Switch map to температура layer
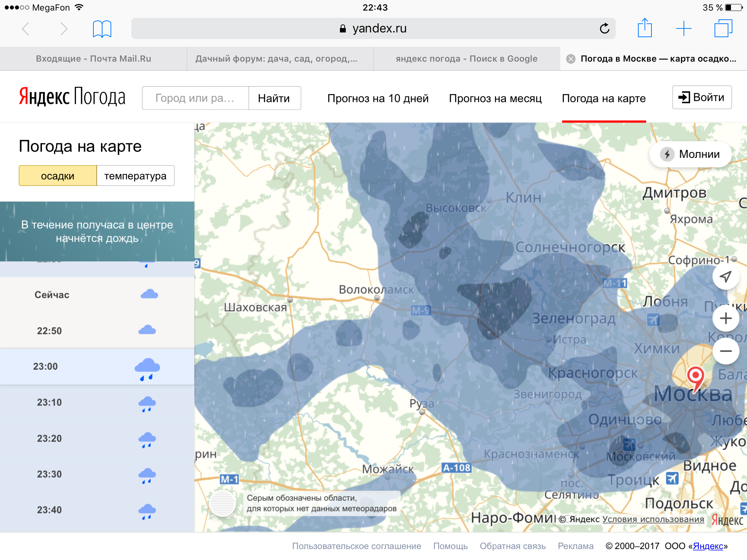The image size is (747, 560). coord(135,176)
